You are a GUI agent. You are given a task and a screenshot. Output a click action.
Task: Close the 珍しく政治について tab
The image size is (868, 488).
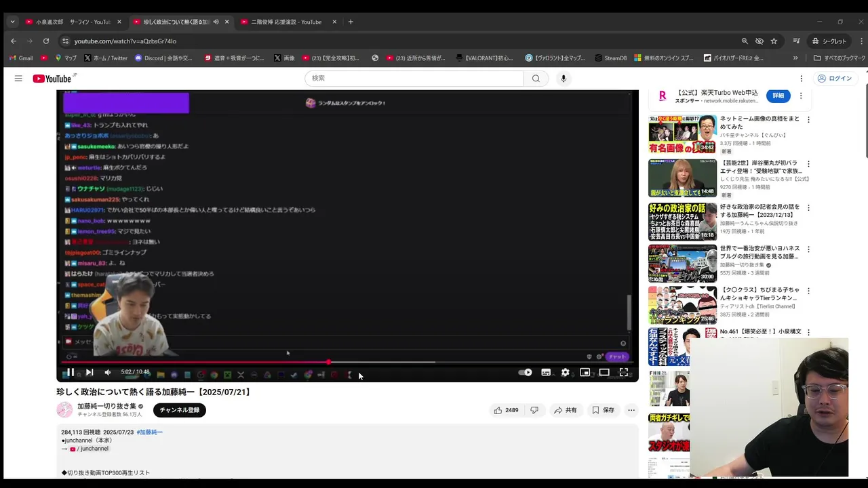(226, 22)
